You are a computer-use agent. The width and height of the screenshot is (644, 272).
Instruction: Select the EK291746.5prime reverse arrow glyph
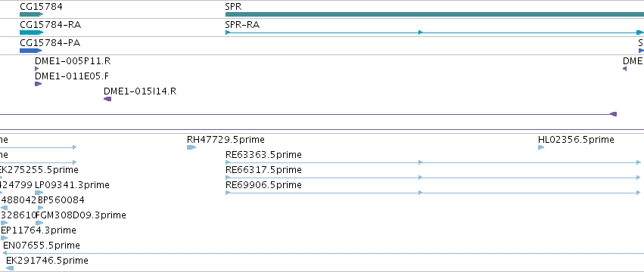coord(10,268)
